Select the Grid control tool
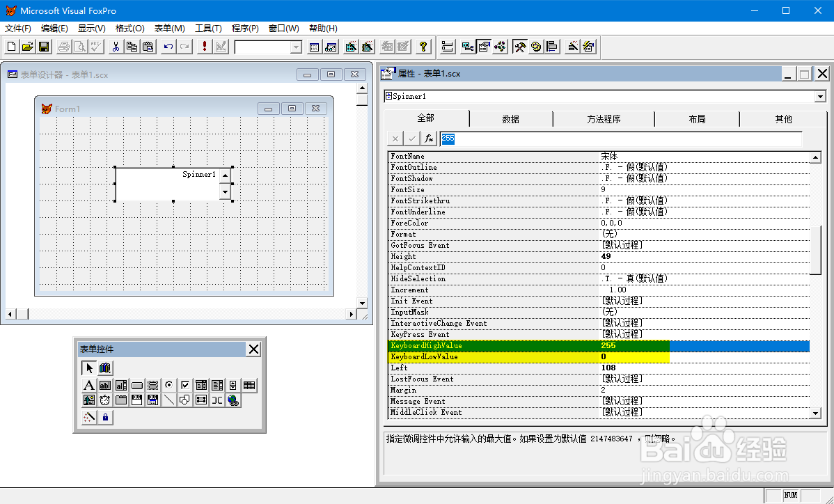 [249, 386]
